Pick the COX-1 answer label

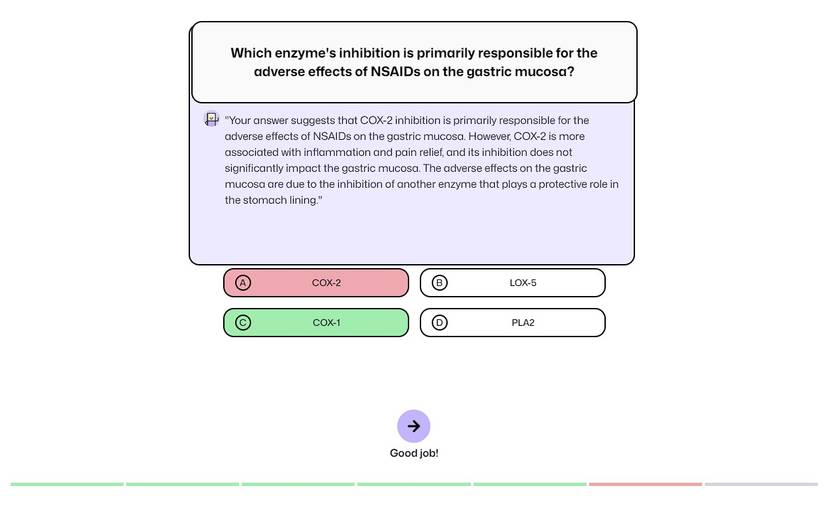coord(326,323)
